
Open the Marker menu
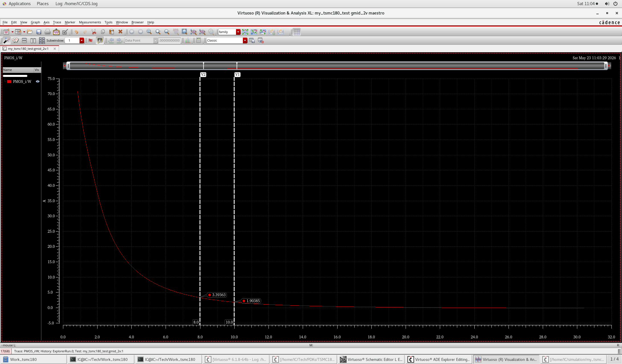70,22
